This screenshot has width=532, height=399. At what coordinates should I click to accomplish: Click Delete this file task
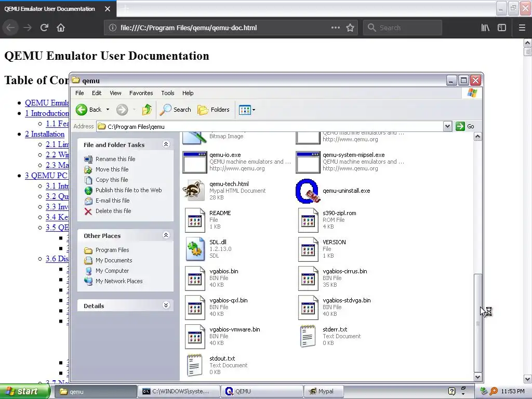113,211
